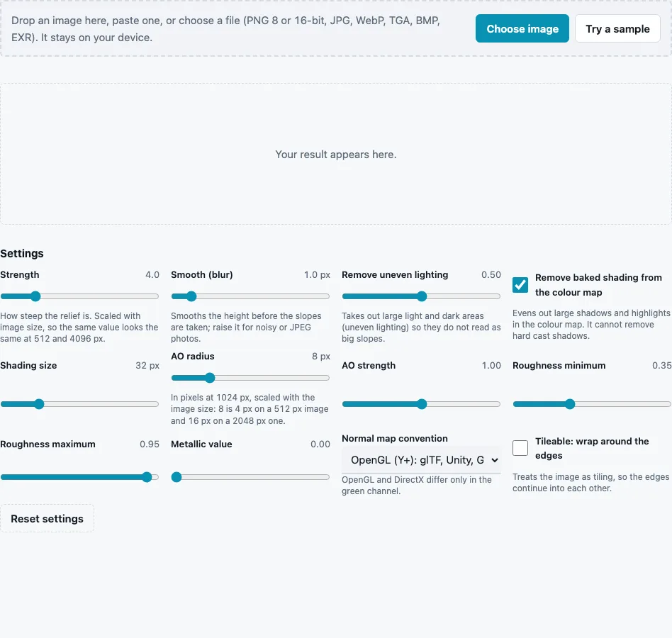The width and height of the screenshot is (672, 638).
Task: Click the drop zone instruction text
Action: 226,28
